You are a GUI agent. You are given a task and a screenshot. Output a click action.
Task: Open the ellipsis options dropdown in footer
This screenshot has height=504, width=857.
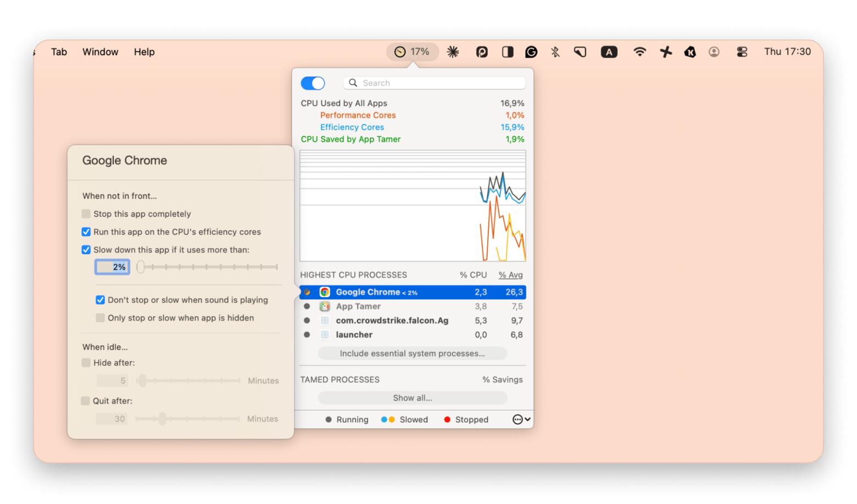[521, 419]
